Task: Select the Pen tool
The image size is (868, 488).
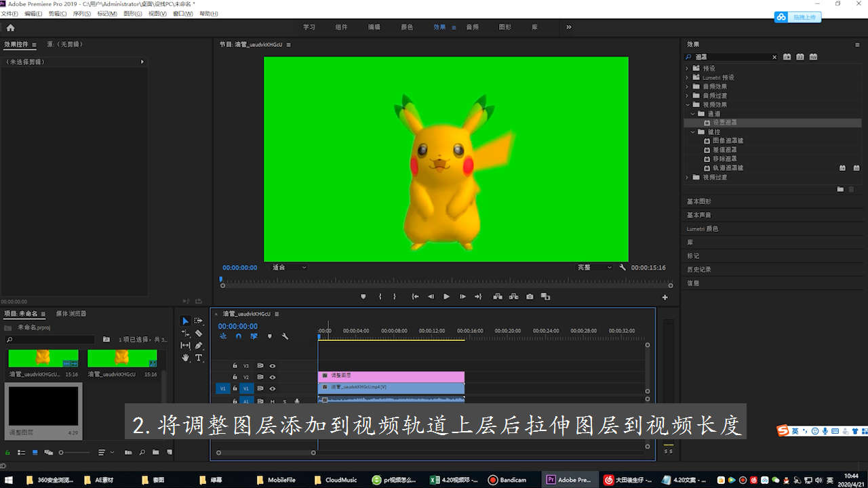Action: pos(199,346)
